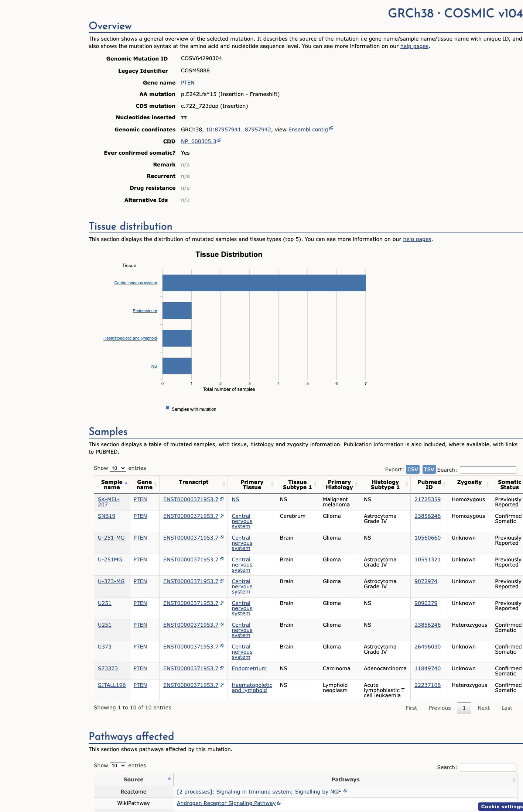Click the sort arrows in Tissue Subtype 1 header

pos(315,485)
